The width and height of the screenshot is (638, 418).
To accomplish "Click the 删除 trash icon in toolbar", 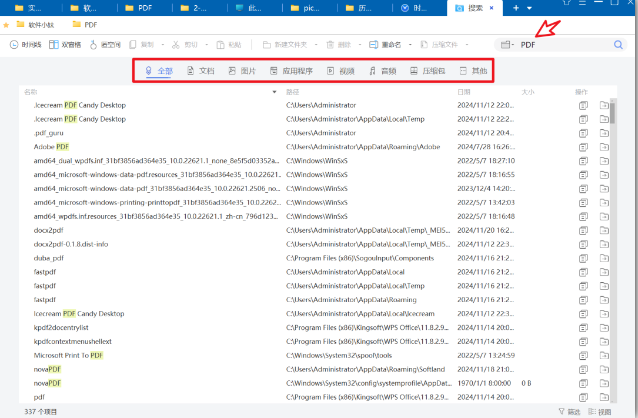I will [x=330, y=44].
